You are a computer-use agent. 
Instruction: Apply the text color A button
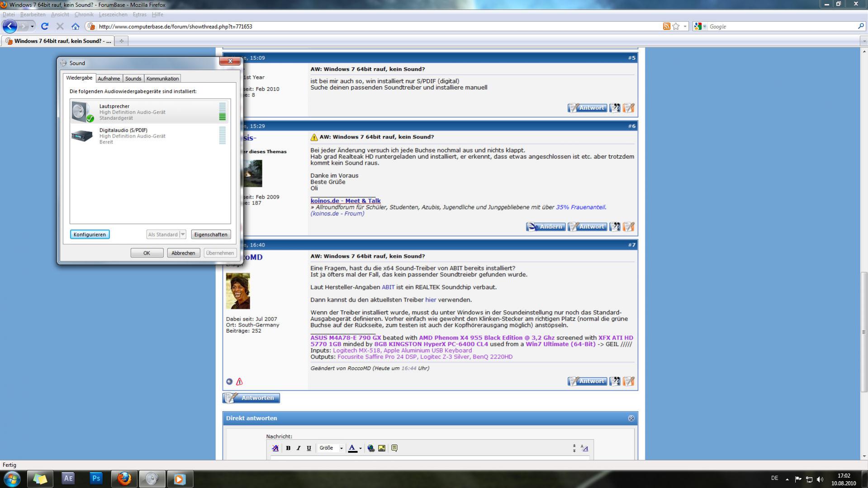pyautogui.click(x=352, y=448)
